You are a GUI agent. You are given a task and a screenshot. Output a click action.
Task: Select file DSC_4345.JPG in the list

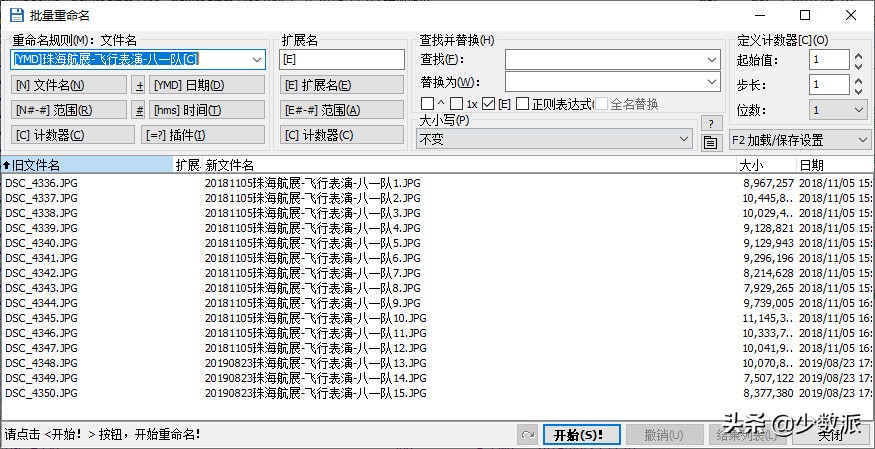click(42, 318)
